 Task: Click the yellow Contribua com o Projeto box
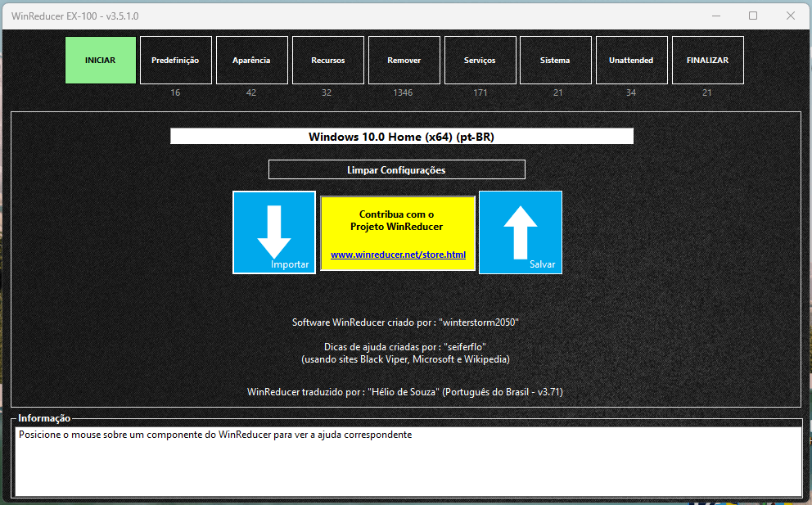[x=398, y=233]
